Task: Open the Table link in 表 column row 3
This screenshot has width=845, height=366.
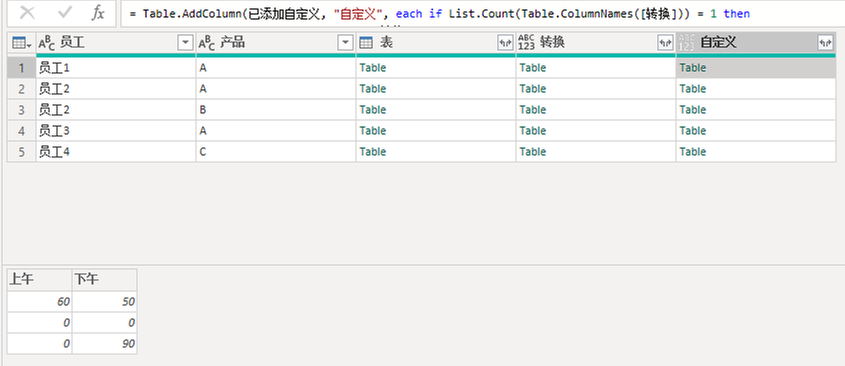Action: click(373, 110)
